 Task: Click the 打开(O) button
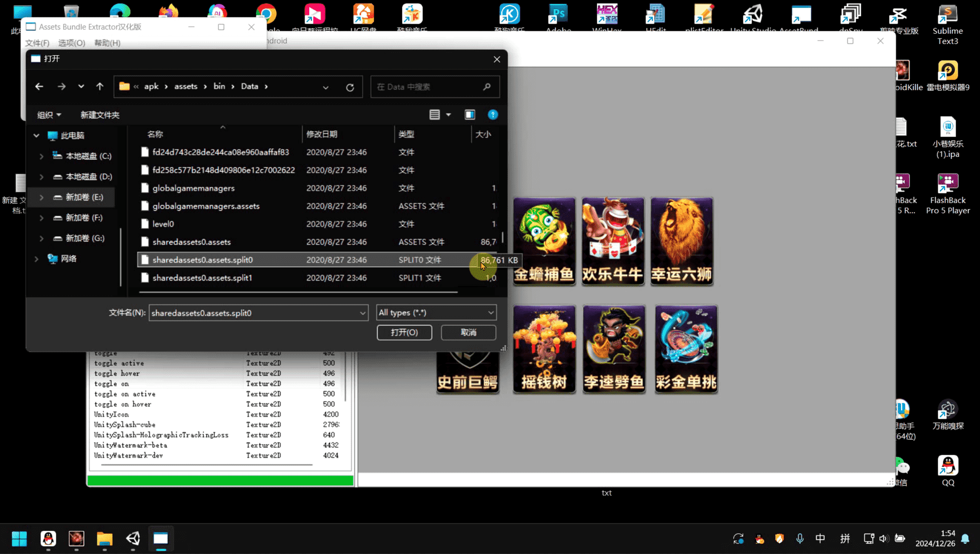tap(404, 332)
